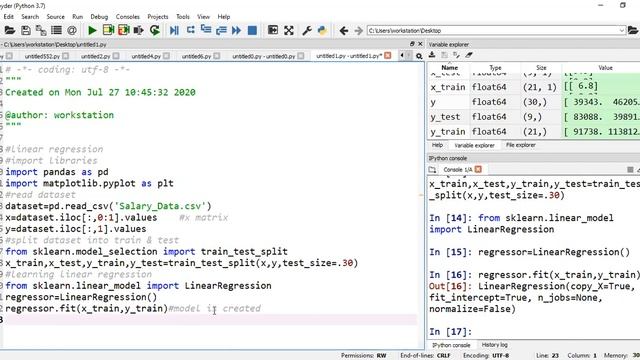Open the file list icon in toolbar

click(56, 30)
